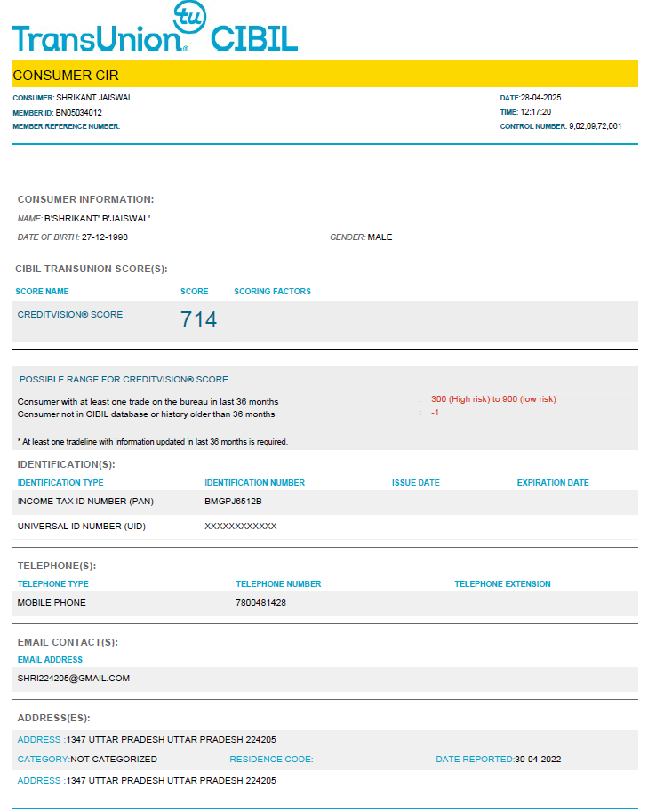Click IDENTIFICATION NUMBER column header
The height and width of the screenshot is (812, 656).
(x=255, y=483)
